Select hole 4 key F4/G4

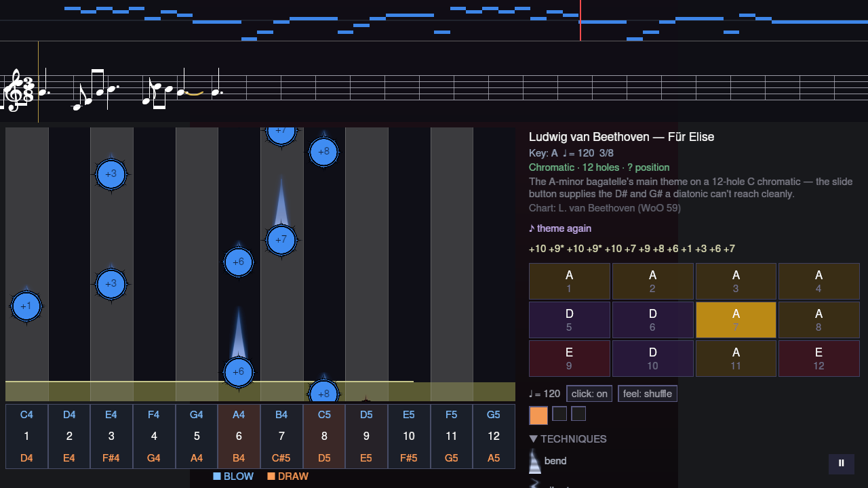point(154,436)
